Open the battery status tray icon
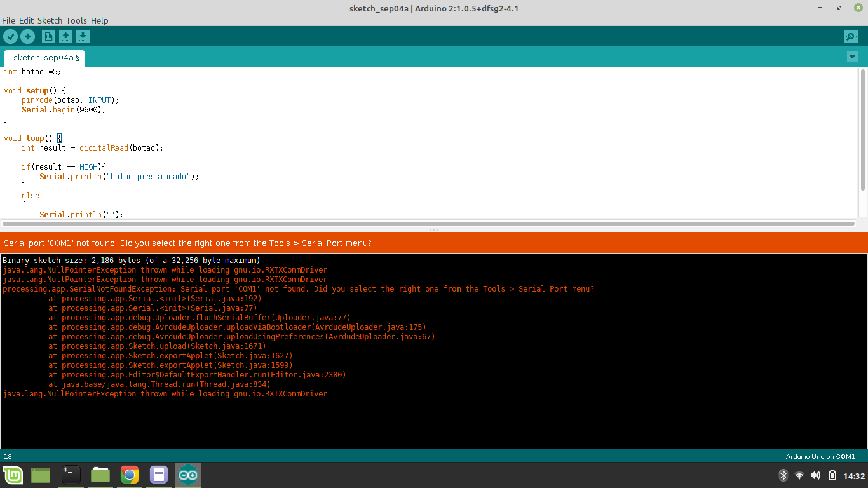 832,475
